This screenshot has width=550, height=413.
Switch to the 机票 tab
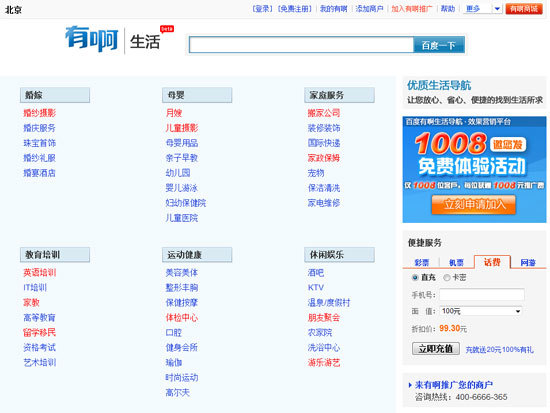[x=456, y=262]
